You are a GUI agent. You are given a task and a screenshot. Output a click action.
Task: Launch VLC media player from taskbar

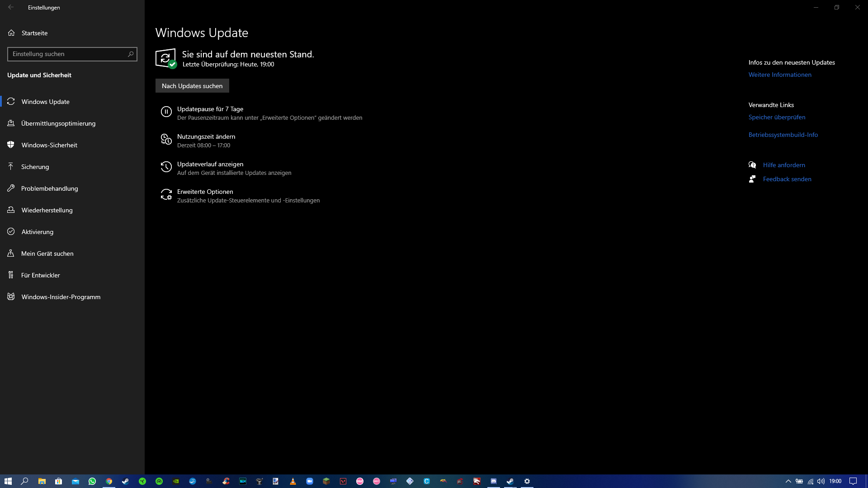293,481
